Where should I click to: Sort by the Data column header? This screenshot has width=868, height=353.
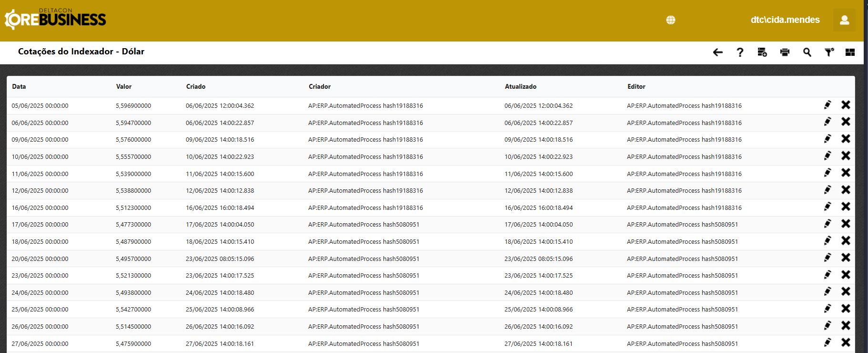coord(19,87)
